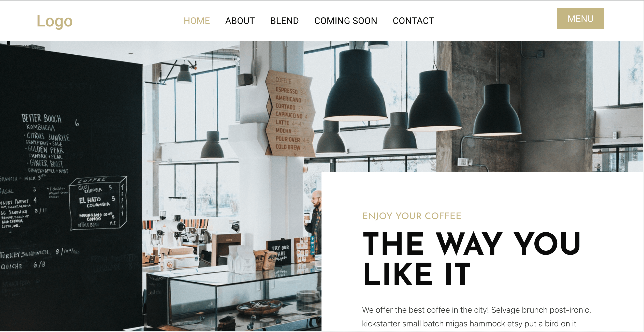Click the THE WAY YOU LIKE IT heading
The width and height of the screenshot is (644, 332).
tap(472, 259)
